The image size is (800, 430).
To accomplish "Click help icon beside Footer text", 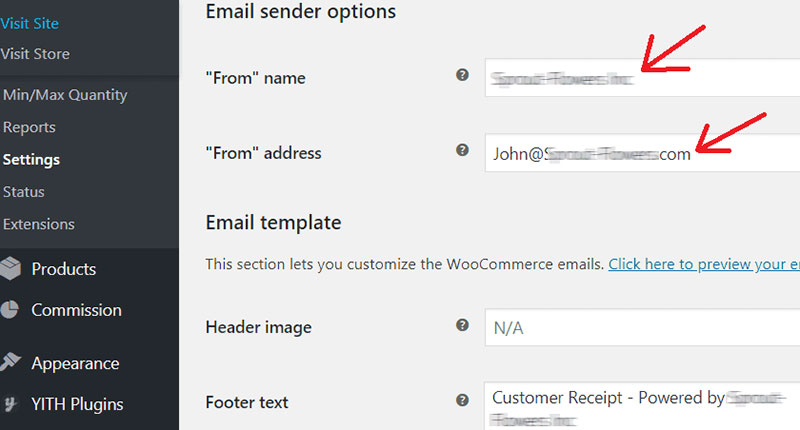I will coord(462,400).
